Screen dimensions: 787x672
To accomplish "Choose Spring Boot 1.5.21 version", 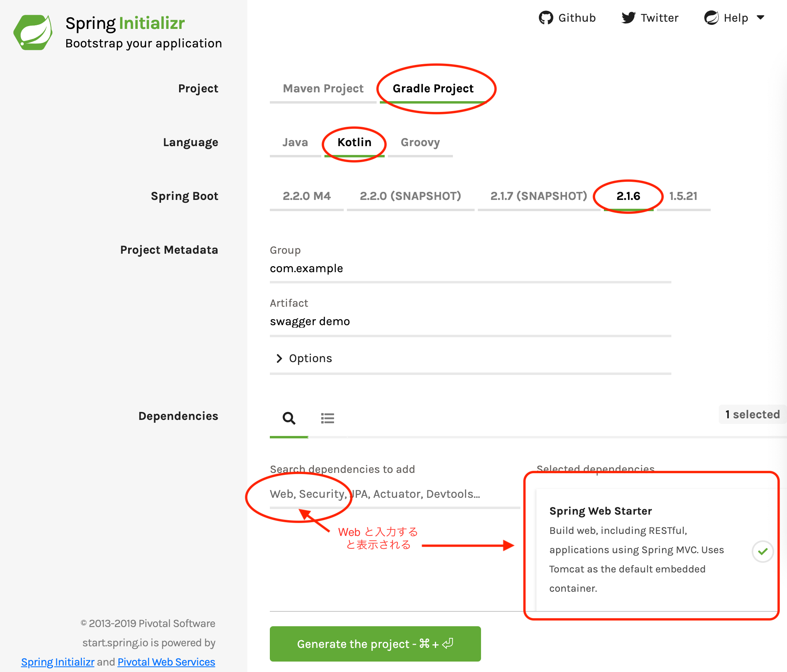I will click(x=683, y=196).
